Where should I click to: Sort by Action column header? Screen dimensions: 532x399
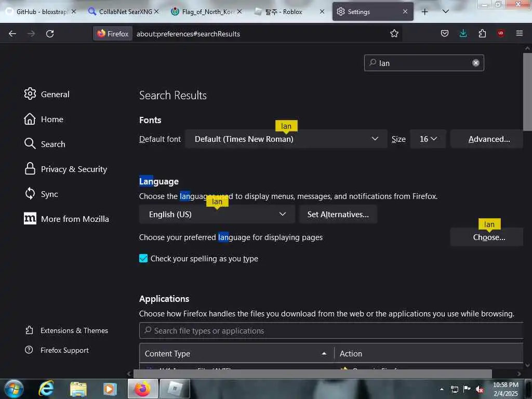coord(429,353)
